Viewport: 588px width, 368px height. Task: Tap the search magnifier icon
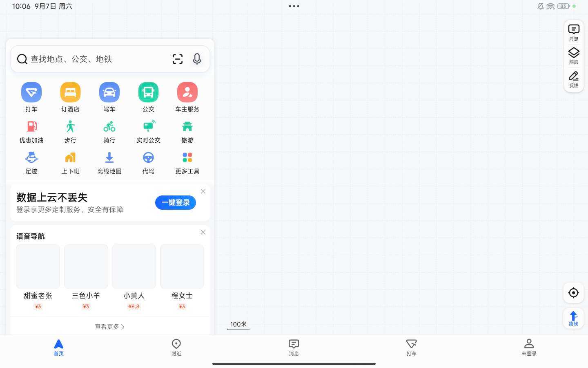22,59
